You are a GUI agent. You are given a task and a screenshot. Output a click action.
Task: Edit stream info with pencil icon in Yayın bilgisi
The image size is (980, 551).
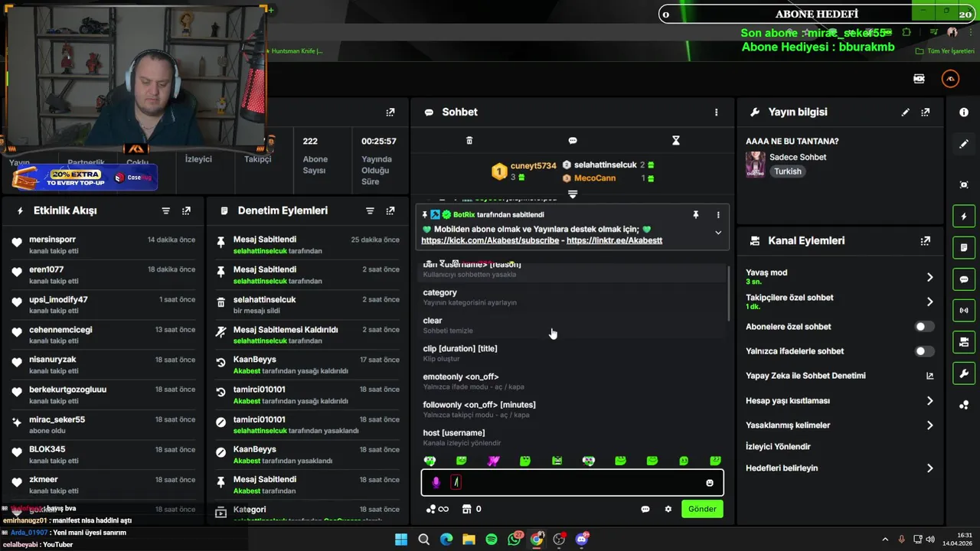tap(905, 112)
